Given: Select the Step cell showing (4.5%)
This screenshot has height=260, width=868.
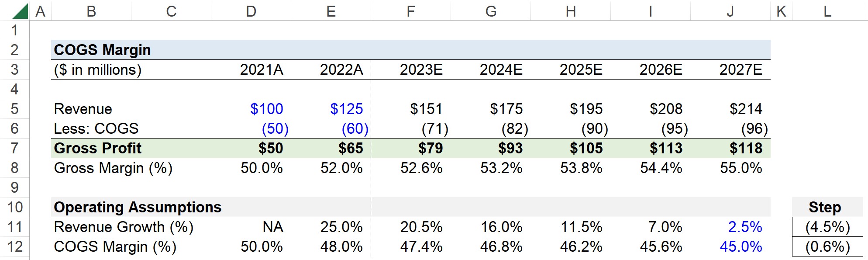Looking at the screenshot, I should pyautogui.click(x=827, y=227).
